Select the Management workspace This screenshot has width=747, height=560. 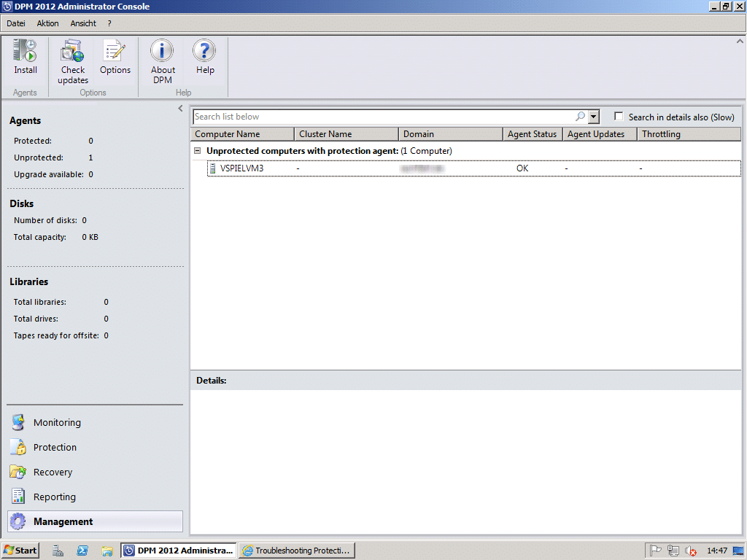[x=95, y=521]
